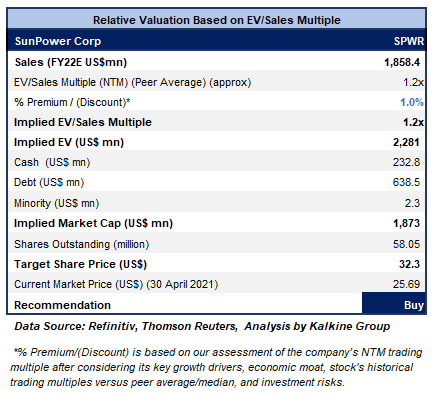Select the Target Share Price value 32.3

pyautogui.click(x=409, y=264)
